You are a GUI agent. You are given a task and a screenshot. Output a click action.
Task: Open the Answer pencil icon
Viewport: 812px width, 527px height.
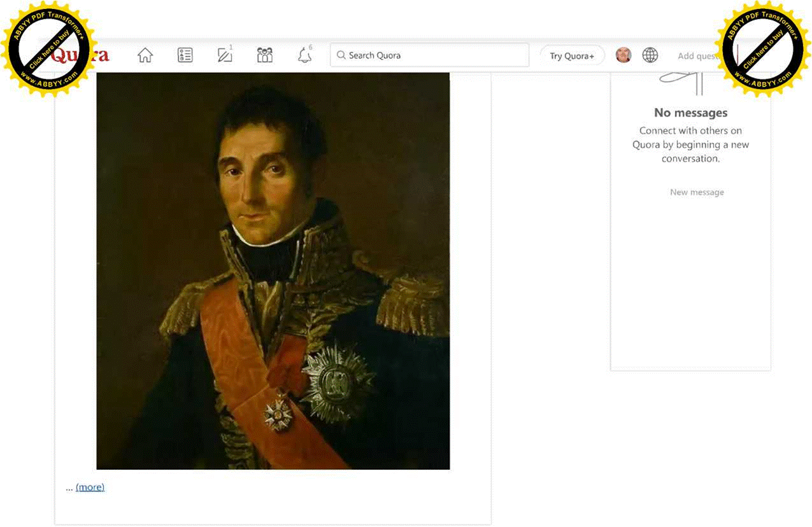click(x=225, y=55)
